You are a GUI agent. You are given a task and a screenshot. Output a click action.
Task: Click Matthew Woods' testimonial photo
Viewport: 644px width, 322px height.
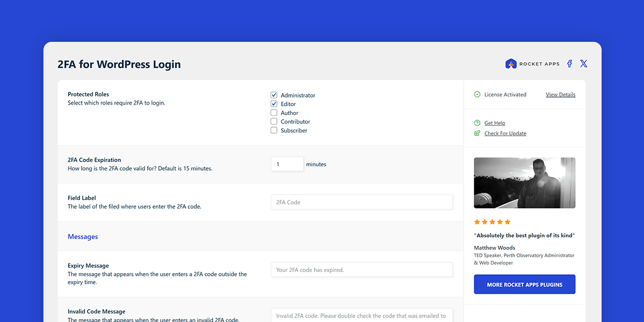tap(524, 182)
